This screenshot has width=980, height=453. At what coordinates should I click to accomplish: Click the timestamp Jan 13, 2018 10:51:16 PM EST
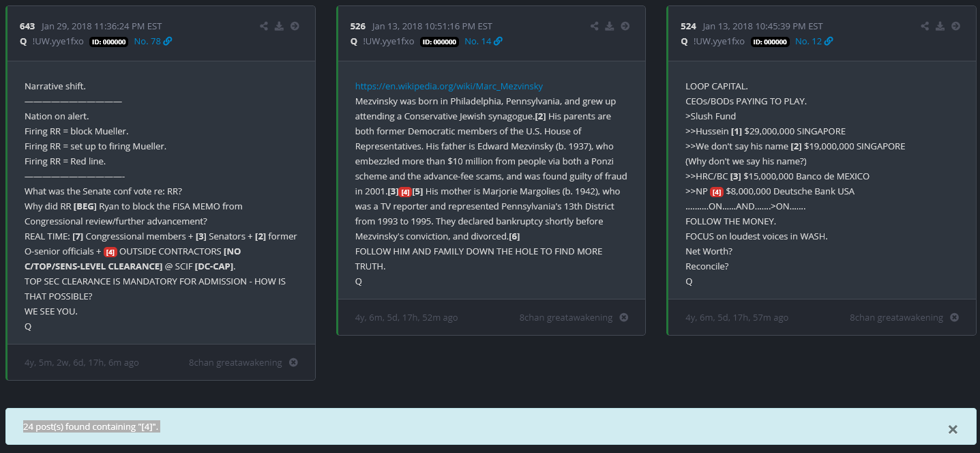click(432, 27)
